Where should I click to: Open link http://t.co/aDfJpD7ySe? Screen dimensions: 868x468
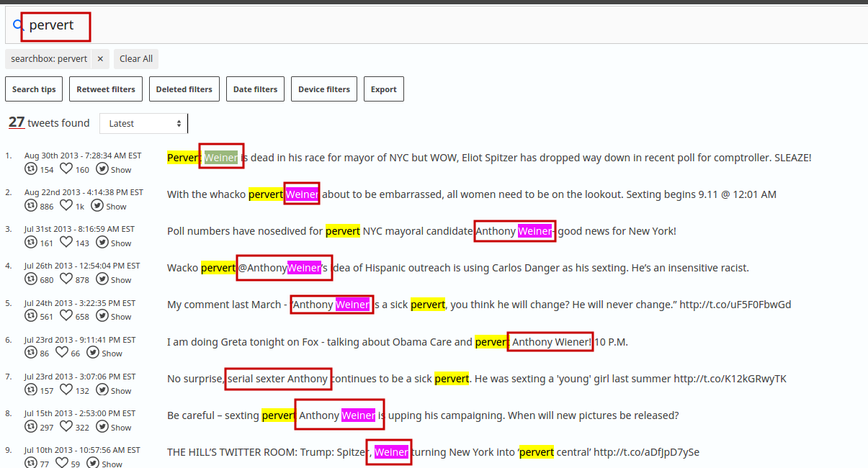click(x=646, y=452)
